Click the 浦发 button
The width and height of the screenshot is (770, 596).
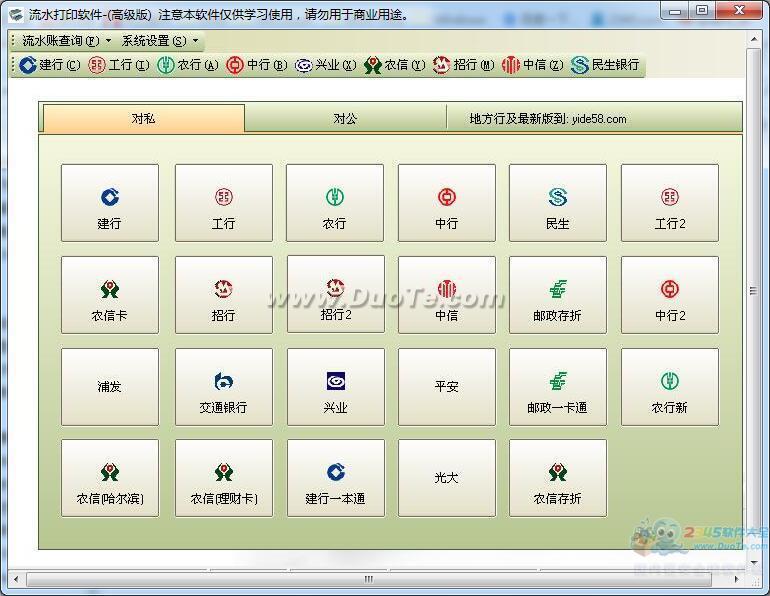click(x=110, y=387)
